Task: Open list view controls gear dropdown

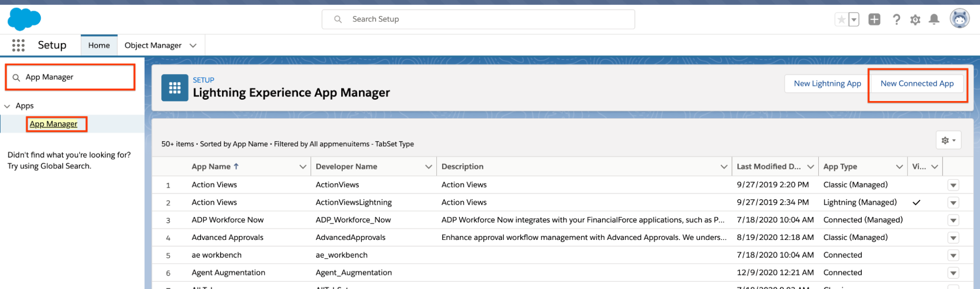Action: pos(948,140)
